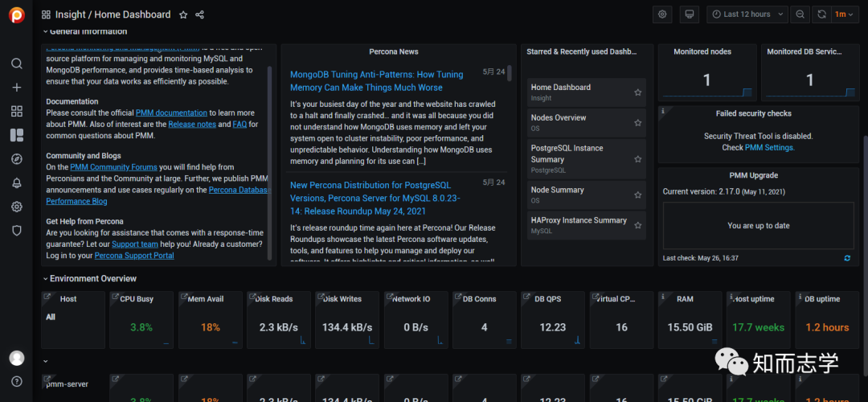The width and height of the screenshot is (868, 402).
Task: Open the PMM Settings link
Action: (769, 147)
